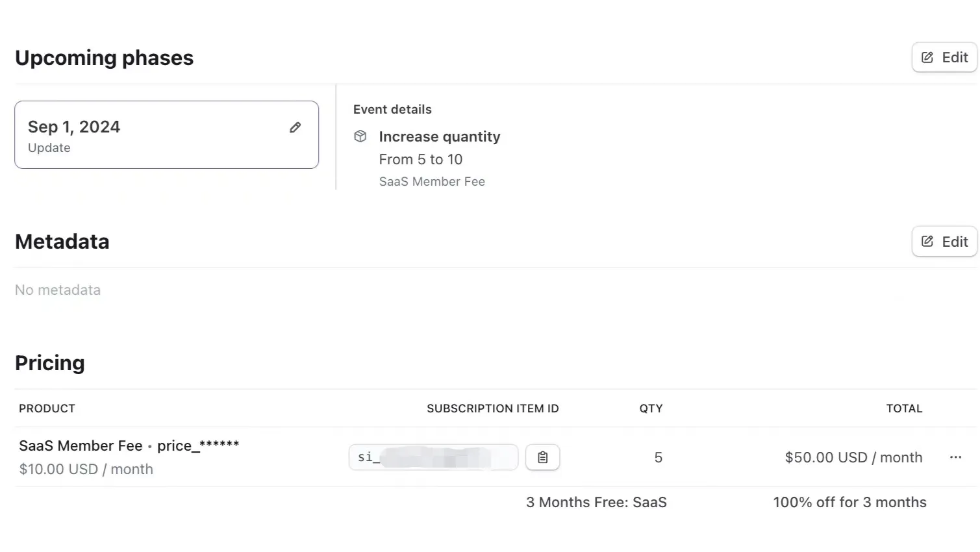Click the box icon beside Increase quantity
980x552 pixels.
pos(360,136)
